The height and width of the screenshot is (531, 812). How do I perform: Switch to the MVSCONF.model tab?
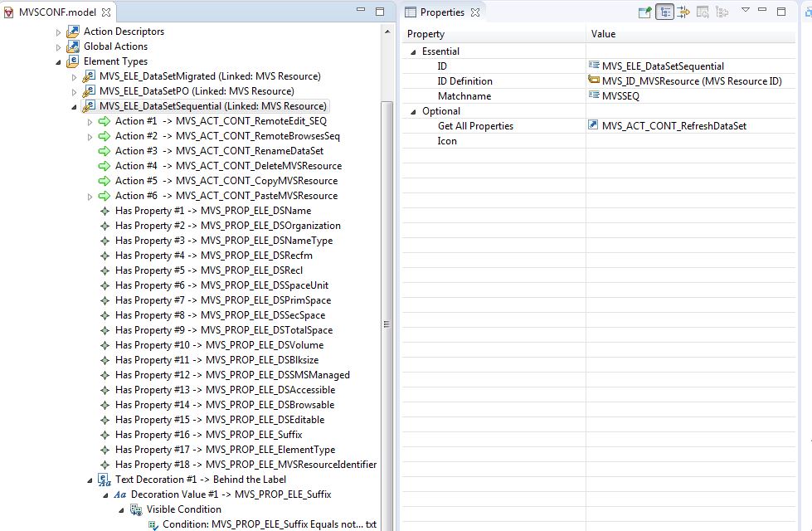click(x=58, y=12)
